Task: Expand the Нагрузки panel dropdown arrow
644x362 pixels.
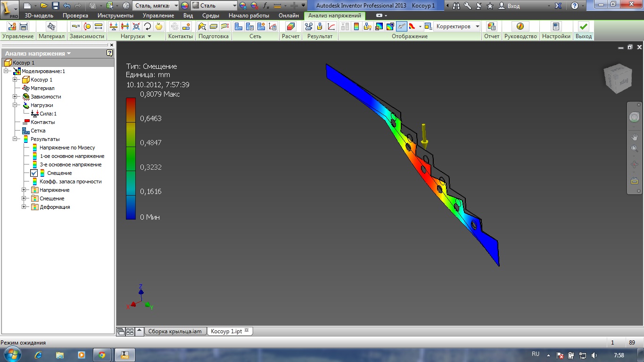Action: 149,36
